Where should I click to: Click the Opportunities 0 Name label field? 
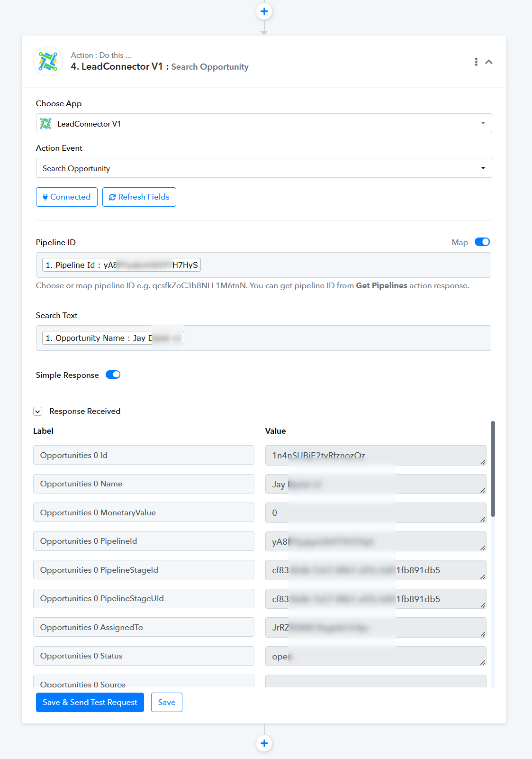(144, 484)
